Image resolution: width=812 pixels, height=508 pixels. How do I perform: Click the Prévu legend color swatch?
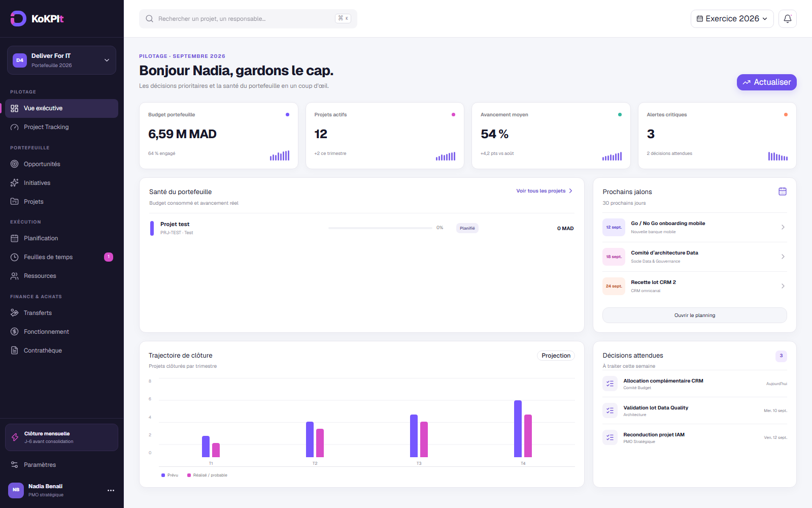(163, 475)
